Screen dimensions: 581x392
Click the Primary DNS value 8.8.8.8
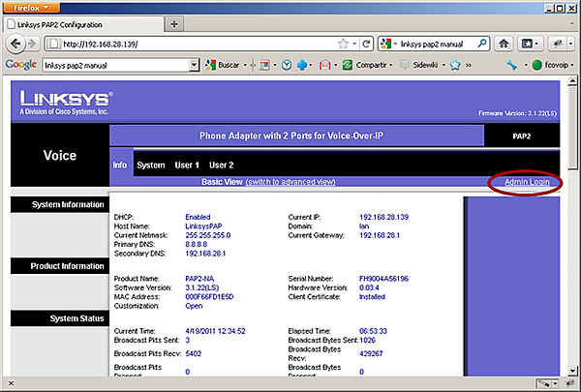196,244
